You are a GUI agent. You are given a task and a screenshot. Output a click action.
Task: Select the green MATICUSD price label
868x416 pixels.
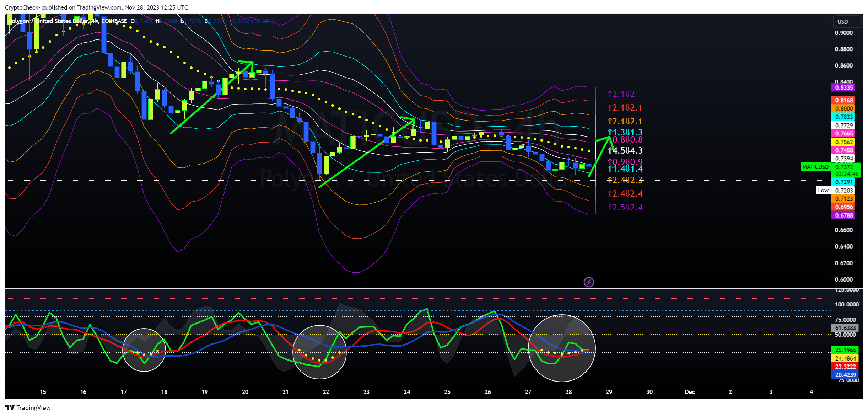(x=815, y=167)
